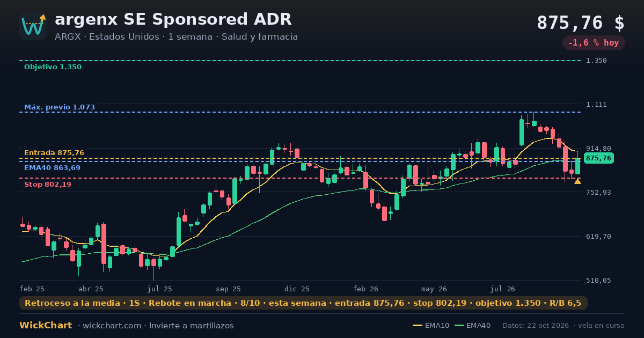
Task: Click the Stop 802,19 label
Action: (48, 185)
